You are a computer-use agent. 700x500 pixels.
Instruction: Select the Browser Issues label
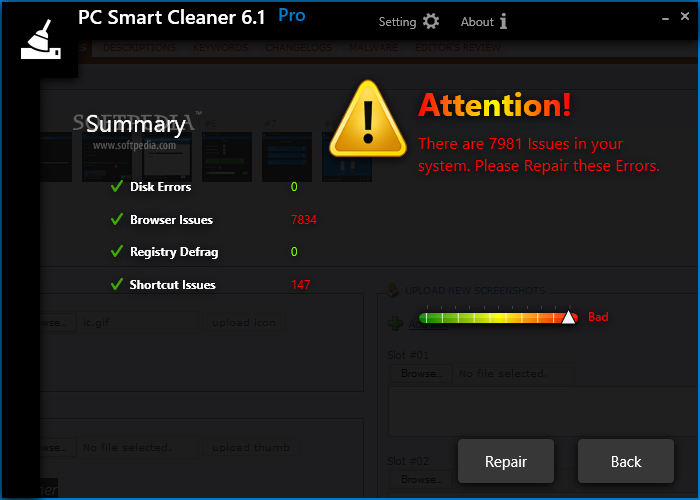[x=171, y=220]
